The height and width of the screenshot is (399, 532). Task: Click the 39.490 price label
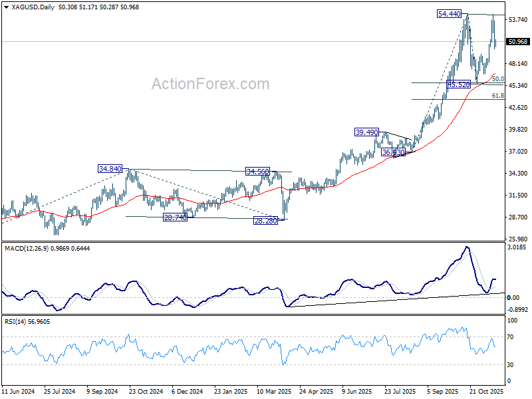coord(366,132)
